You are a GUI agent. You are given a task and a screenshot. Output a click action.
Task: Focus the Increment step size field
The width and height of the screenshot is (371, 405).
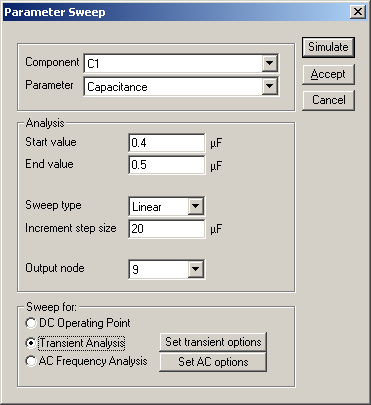[x=167, y=229]
